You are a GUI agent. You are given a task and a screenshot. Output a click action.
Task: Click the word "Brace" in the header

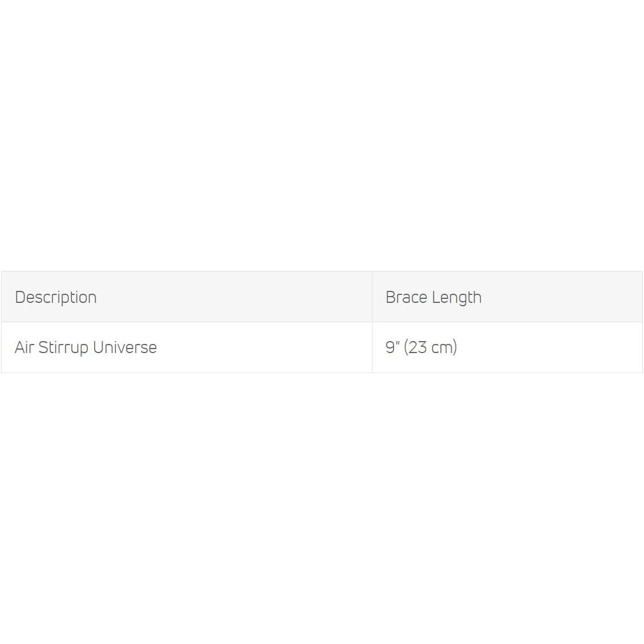point(406,297)
